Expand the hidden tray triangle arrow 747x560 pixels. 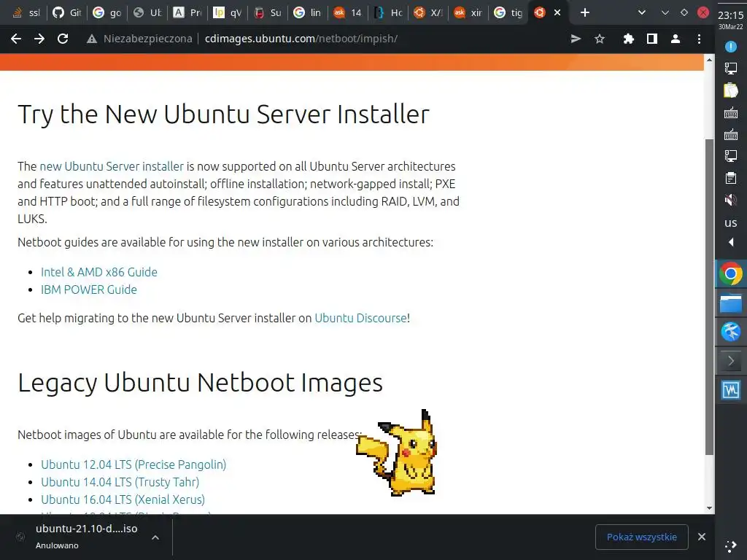point(731,242)
